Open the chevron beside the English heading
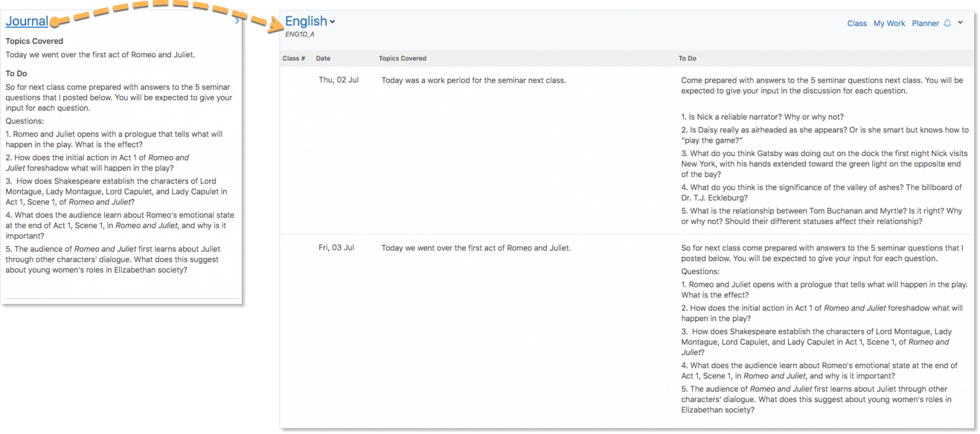The width and height of the screenshot is (980, 434). click(333, 21)
